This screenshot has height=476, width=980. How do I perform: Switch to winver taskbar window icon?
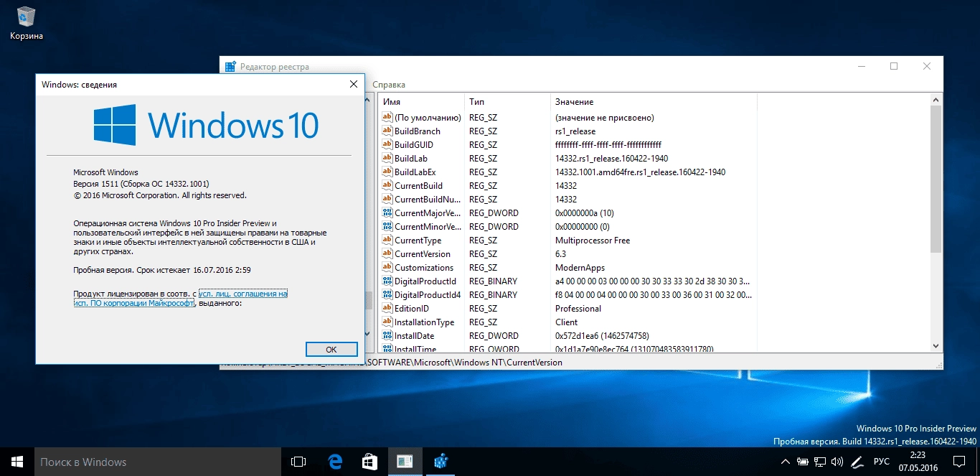pyautogui.click(x=405, y=462)
